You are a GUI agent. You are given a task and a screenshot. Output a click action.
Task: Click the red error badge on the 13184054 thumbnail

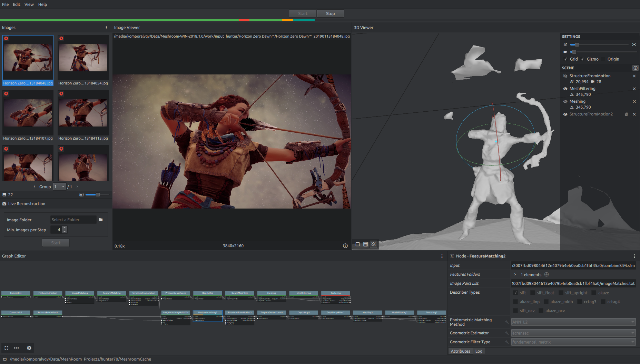click(61, 39)
